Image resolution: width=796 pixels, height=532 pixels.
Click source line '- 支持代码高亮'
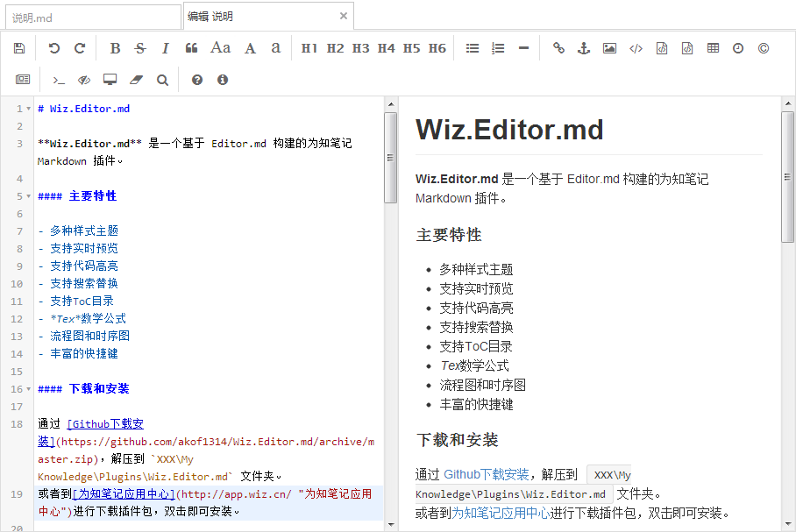78,266
